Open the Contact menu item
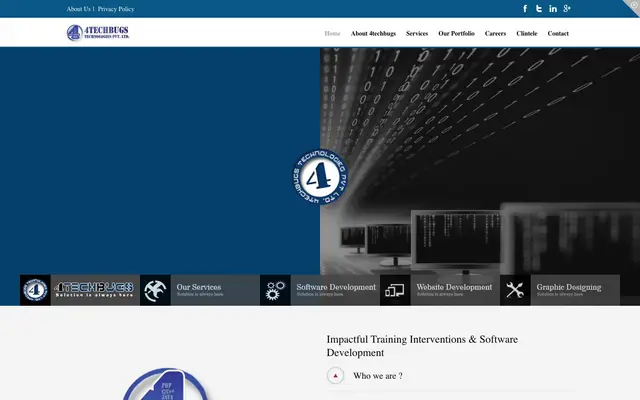The image size is (640, 400). pos(558,33)
